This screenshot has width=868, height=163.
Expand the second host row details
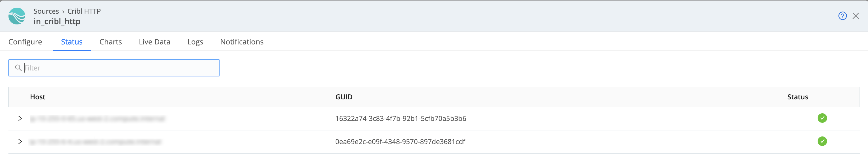coord(20,141)
